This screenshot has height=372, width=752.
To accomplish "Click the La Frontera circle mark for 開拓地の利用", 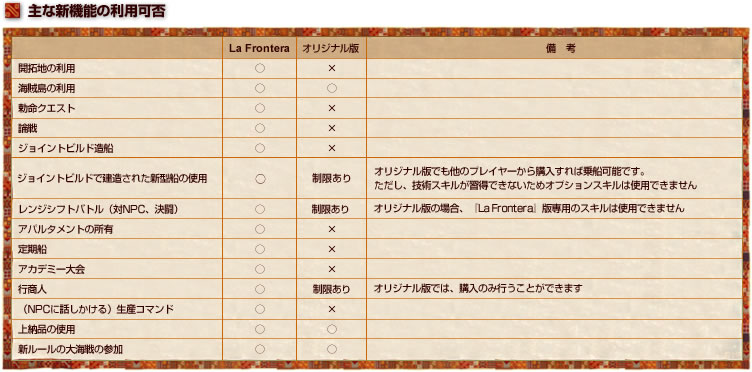I will pyautogui.click(x=260, y=69).
